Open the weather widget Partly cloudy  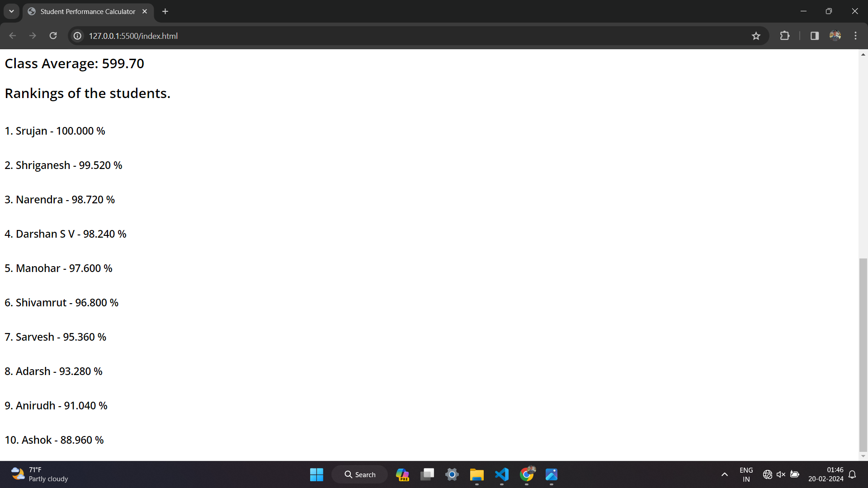click(x=40, y=474)
